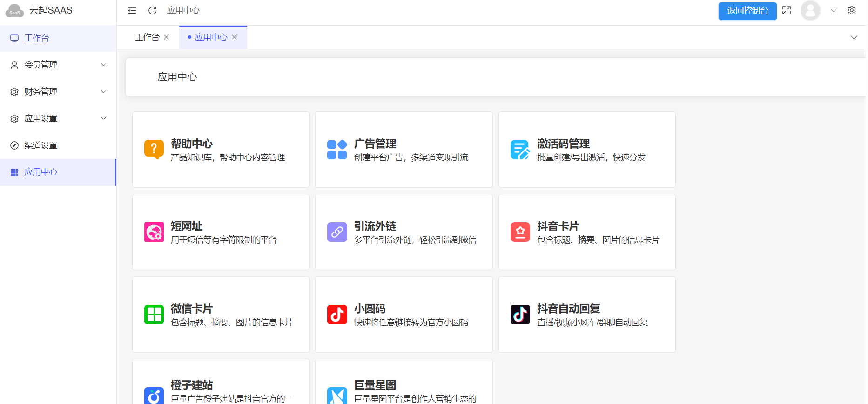Screen dimensions: 868x404
Task: Open 会员管理 sidebar menu
Action: pyautogui.click(x=58, y=65)
